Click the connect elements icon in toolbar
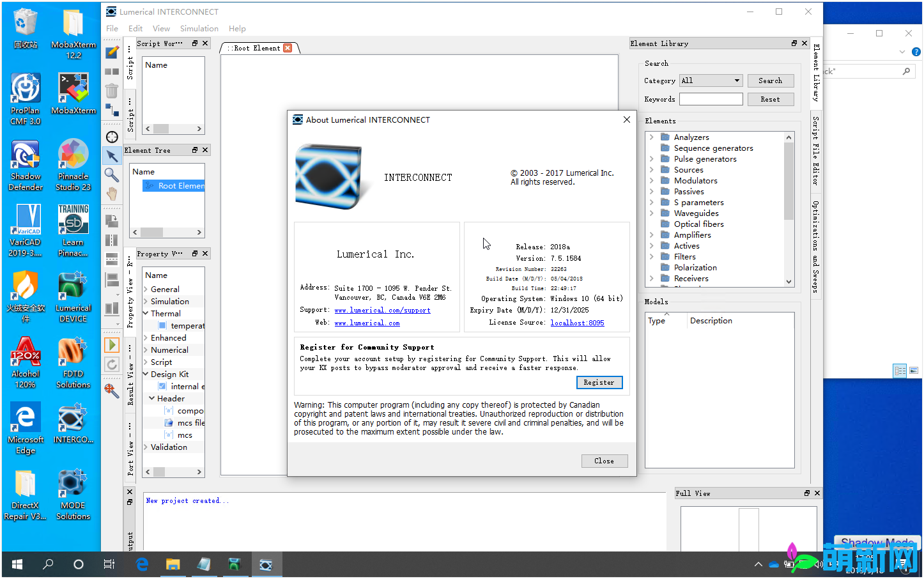The height and width of the screenshot is (579, 924). (x=112, y=110)
